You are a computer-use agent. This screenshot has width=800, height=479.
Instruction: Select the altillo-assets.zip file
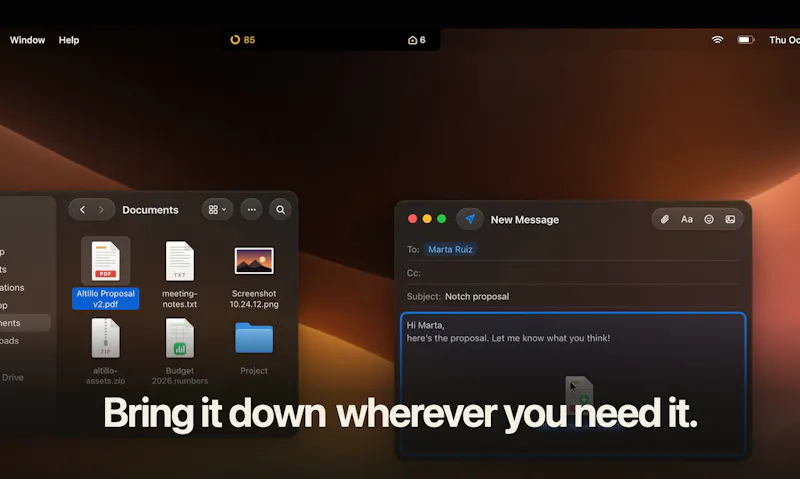pyautogui.click(x=106, y=351)
